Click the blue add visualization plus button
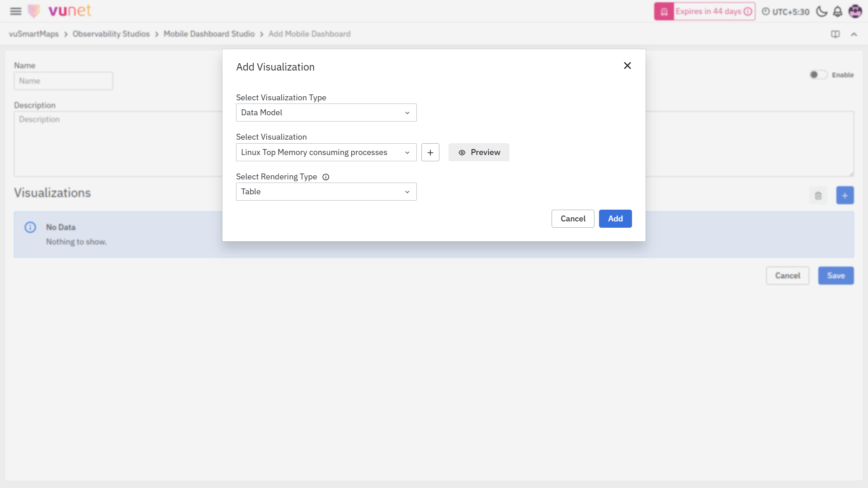This screenshot has height=488, width=868. (x=844, y=196)
